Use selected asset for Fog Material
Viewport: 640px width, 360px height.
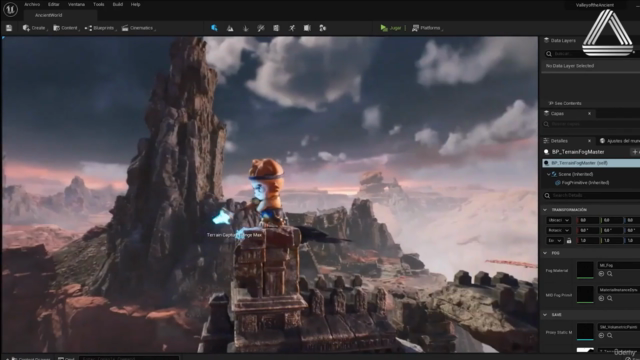[x=601, y=274]
